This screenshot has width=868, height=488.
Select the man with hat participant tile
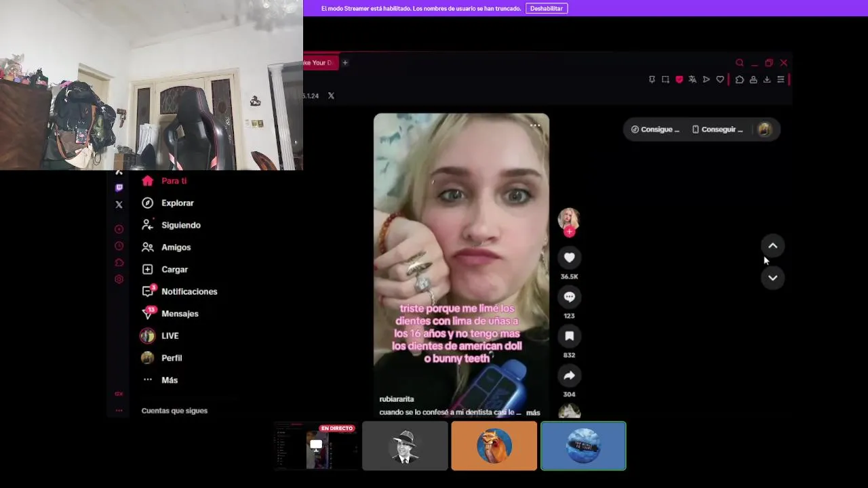click(405, 446)
